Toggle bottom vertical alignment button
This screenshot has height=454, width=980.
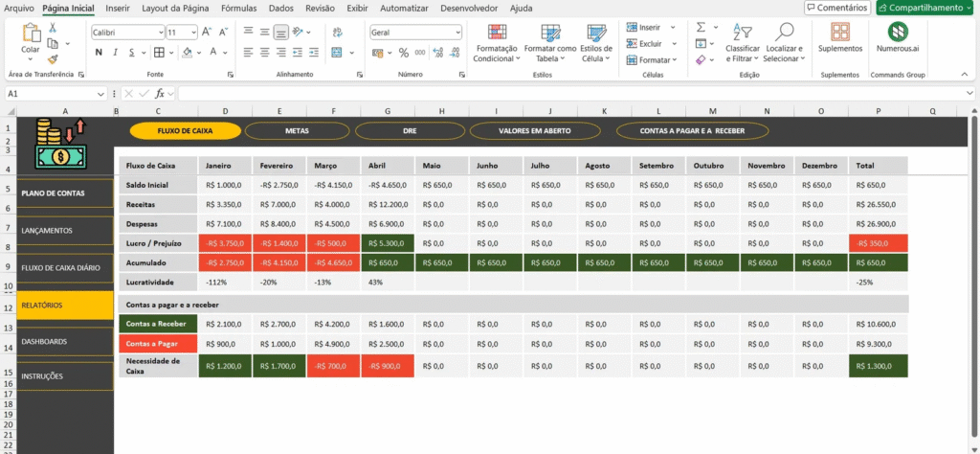(280, 32)
